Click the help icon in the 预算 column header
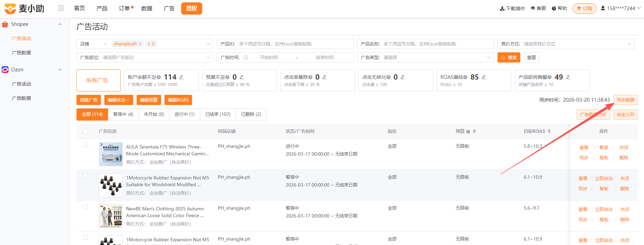The image size is (644, 245). pos(468,132)
